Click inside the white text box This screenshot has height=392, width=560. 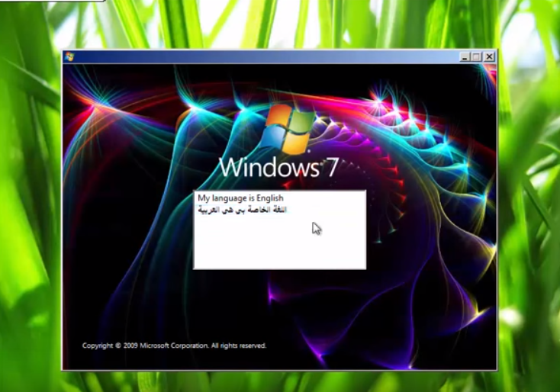click(x=280, y=230)
